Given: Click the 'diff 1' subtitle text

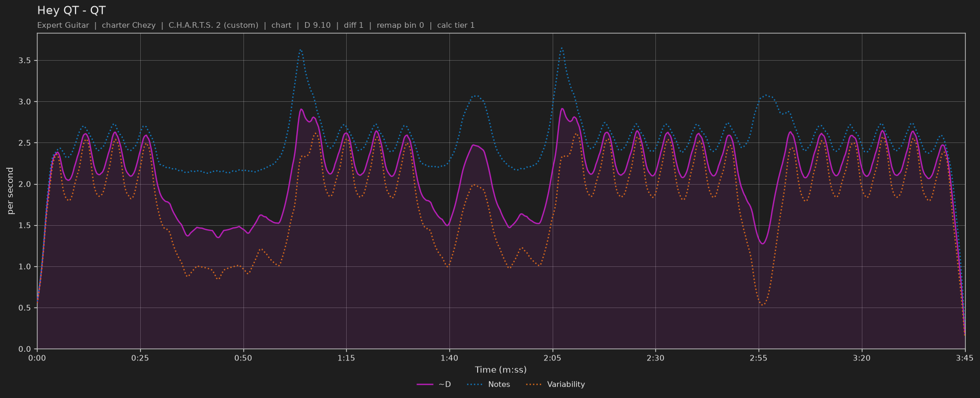Looking at the screenshot, I should coord(353,25).
